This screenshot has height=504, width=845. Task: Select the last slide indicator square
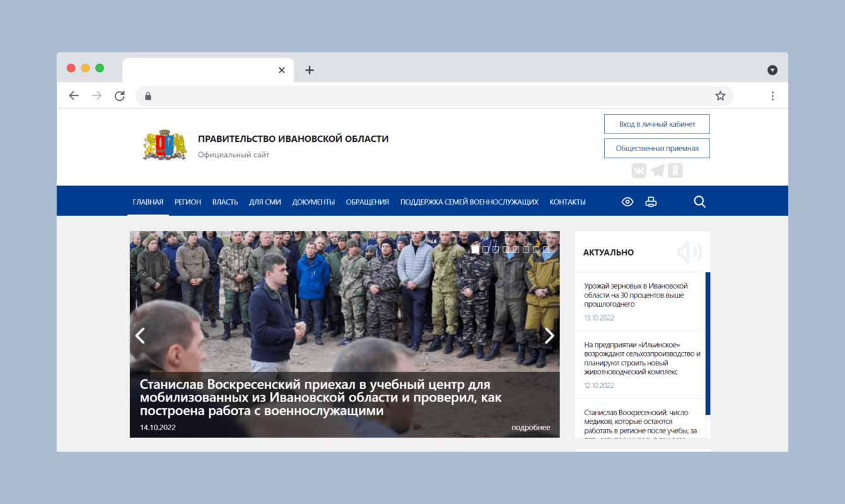click(545, 249)
